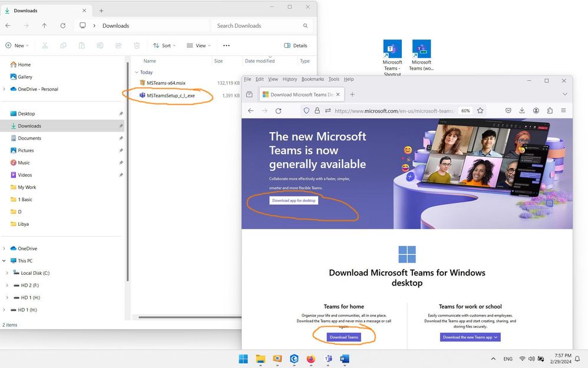Open the Edit menu in Firefox

pyautogui.click(x=259, y=79)
